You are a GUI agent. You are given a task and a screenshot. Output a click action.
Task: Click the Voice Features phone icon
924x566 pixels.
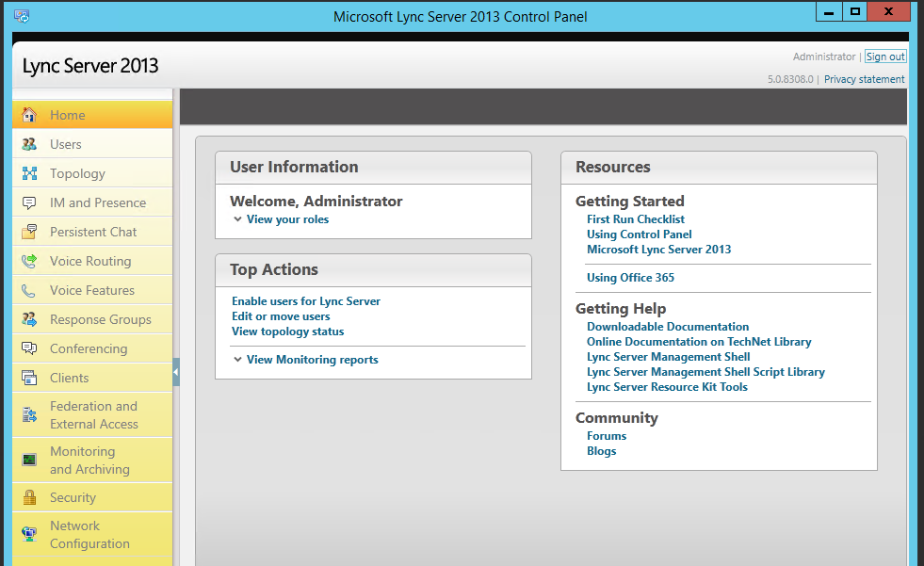(x=29, y=290)
